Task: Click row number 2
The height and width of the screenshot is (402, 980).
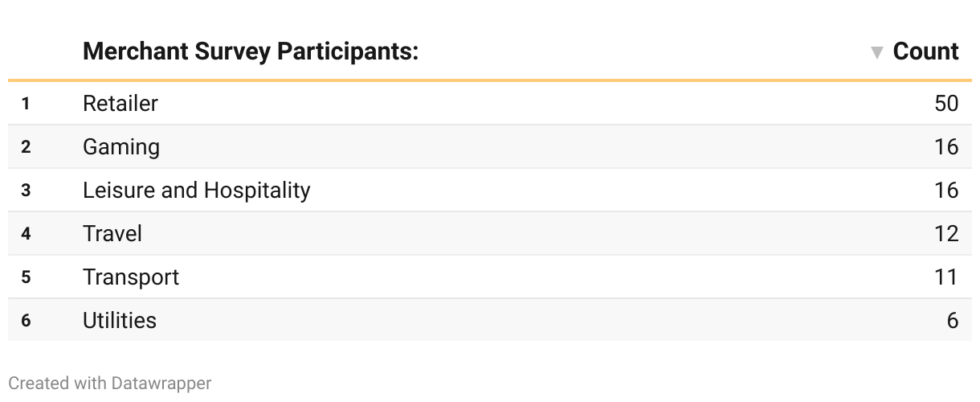Action: (26, 147)
